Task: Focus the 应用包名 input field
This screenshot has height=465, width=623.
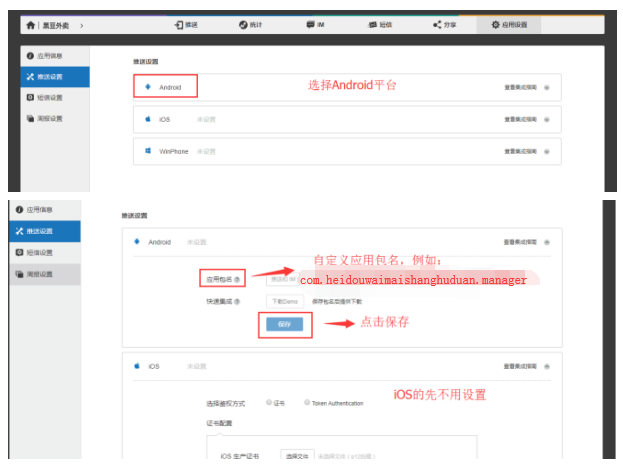Action: (283, 279)
